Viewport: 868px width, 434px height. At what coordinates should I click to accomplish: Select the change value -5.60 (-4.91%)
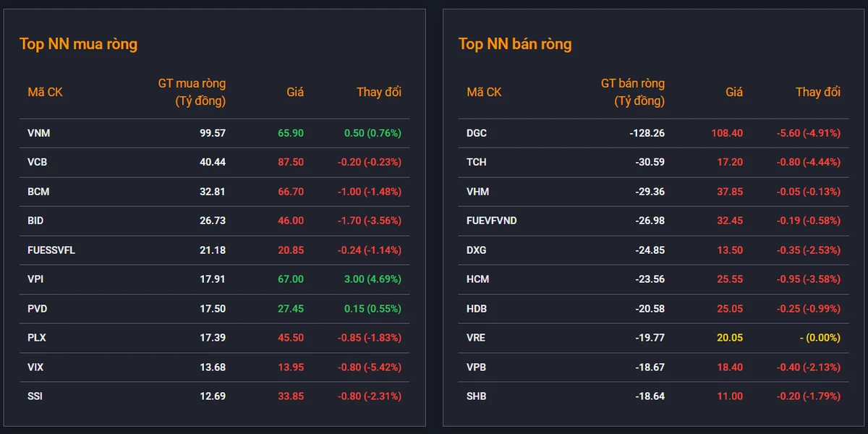(x=809, y=133)
